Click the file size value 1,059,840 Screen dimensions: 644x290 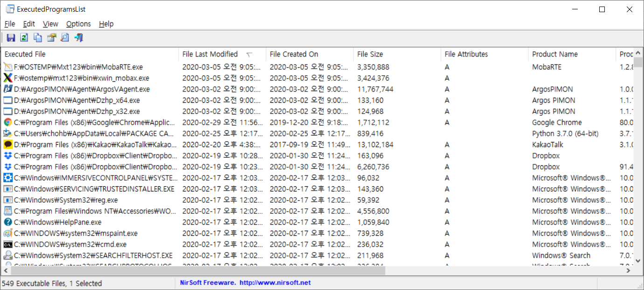[x=373, y=222]
